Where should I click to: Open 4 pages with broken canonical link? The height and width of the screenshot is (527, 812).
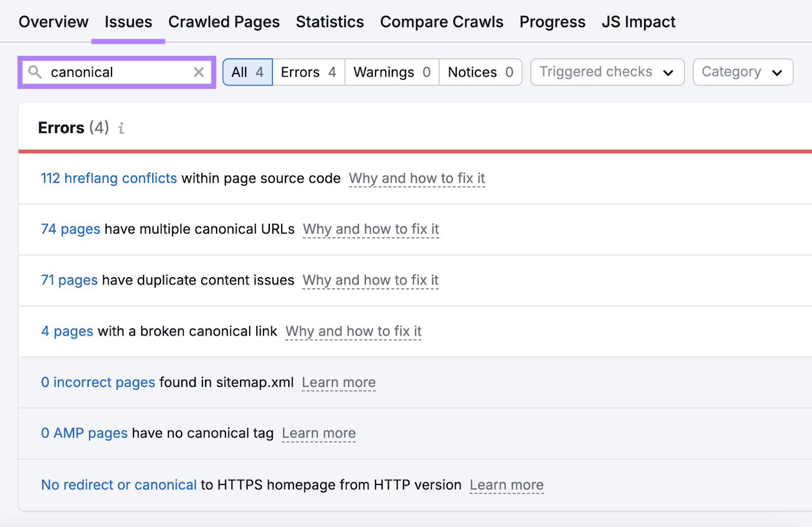(x=66, y=331)
